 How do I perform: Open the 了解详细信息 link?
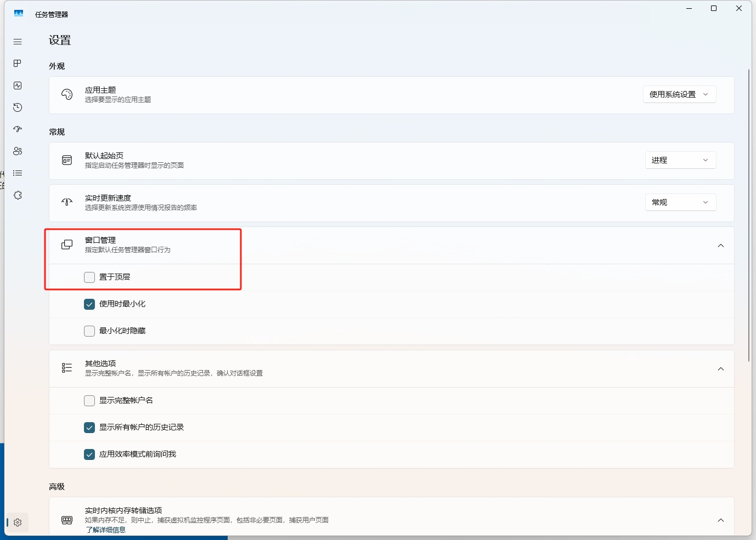click(106, 530)
